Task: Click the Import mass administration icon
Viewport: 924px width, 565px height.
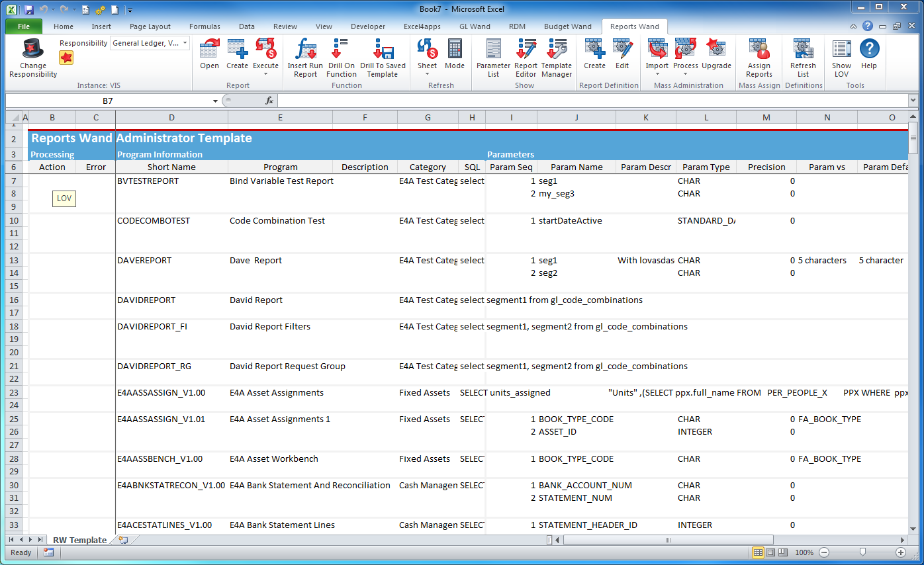Action: click(657, 49)
